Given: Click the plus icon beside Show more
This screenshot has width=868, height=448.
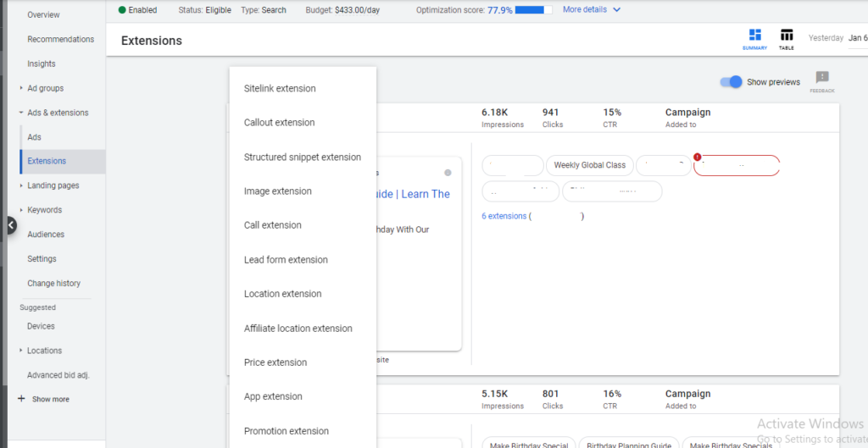Looking at the screenshot, I should 21,399.
